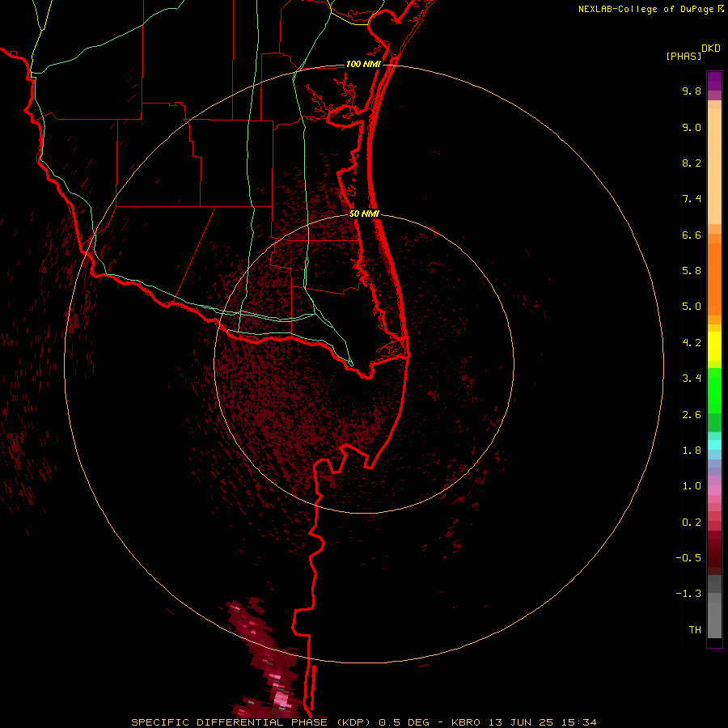
Task: Click the pink color bar segment
Action: [714, 490]
